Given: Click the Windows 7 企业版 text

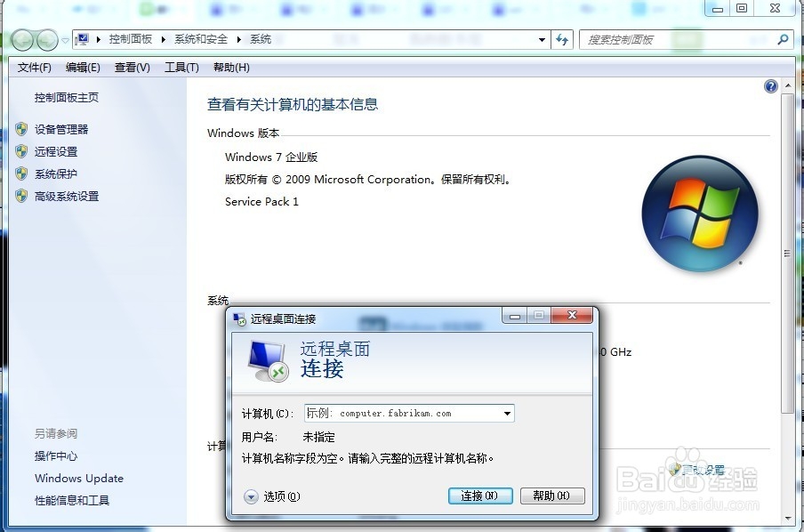Looking at the screenshot, I should (x=271, y=157).
